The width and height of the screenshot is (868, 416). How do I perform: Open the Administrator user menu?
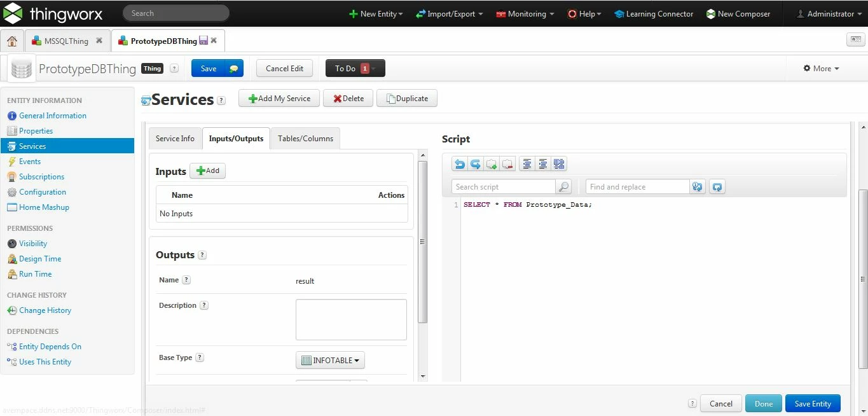[x=830, y=14]
